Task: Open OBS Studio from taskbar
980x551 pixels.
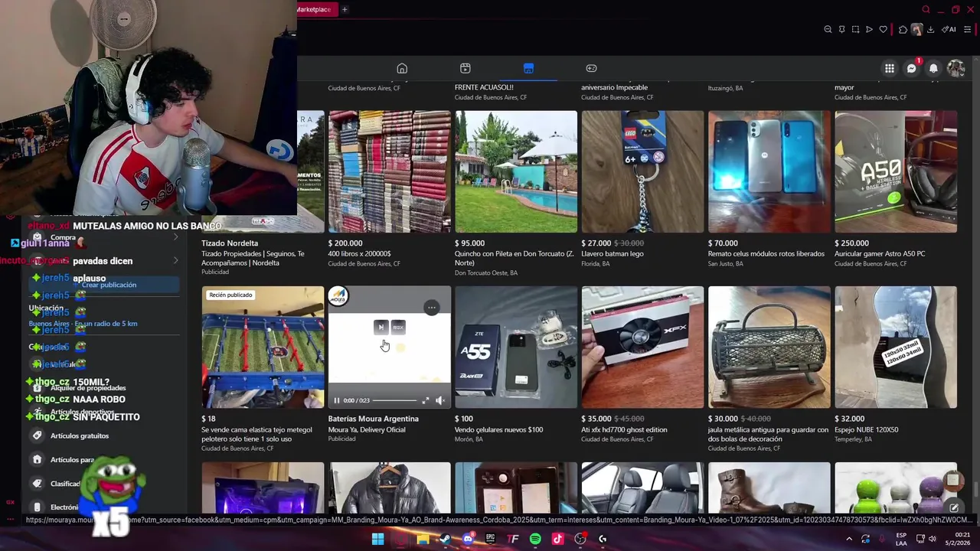Action: 580,539
